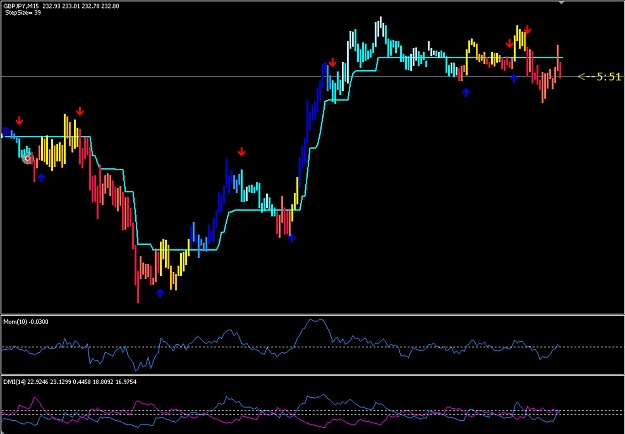Image resolution: width=625 pixels, height=434 pixels.
Task: Select the blue up arrow beside the circle marker
Action: coord(41,177)
